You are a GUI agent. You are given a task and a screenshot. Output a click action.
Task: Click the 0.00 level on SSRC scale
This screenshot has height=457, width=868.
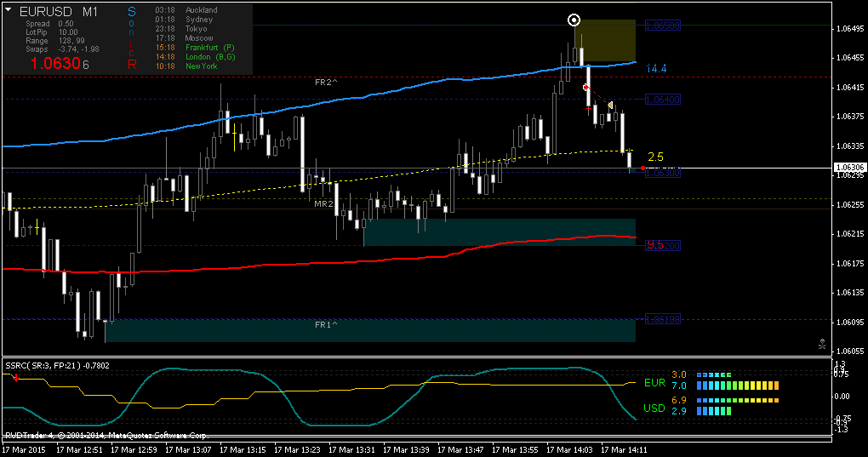842,396
